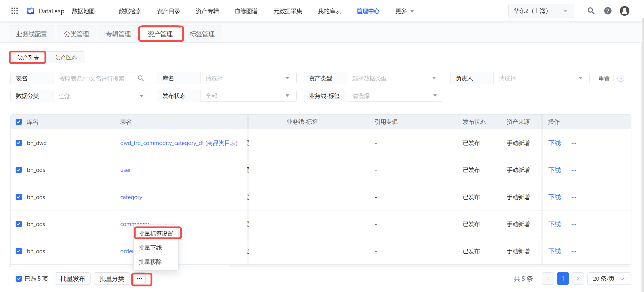Click the 批量发布 button
Viewport: 644px width, 292px height.
pos(73,279)
